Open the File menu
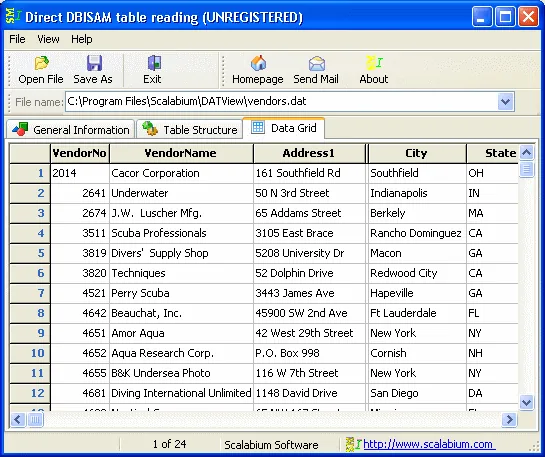Viewport: 545px width, 457px height. pos(17,39)
